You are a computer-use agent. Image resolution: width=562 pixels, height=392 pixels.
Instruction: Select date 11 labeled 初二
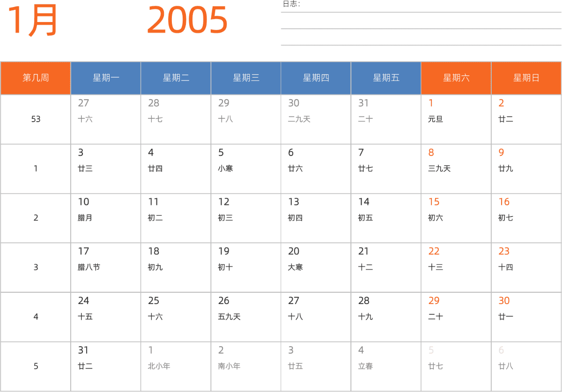point(176,218)
